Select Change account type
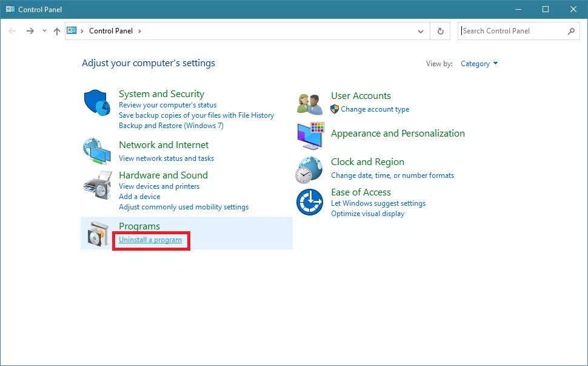The width and height of the screenshot is (588, 366). point(376,109)
